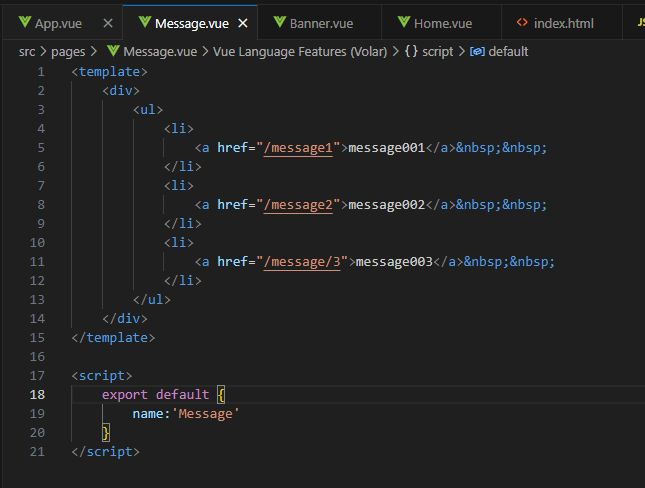The image size is (645, 488).
Task: Click the "/message1" href link
Action: point(298,147)
